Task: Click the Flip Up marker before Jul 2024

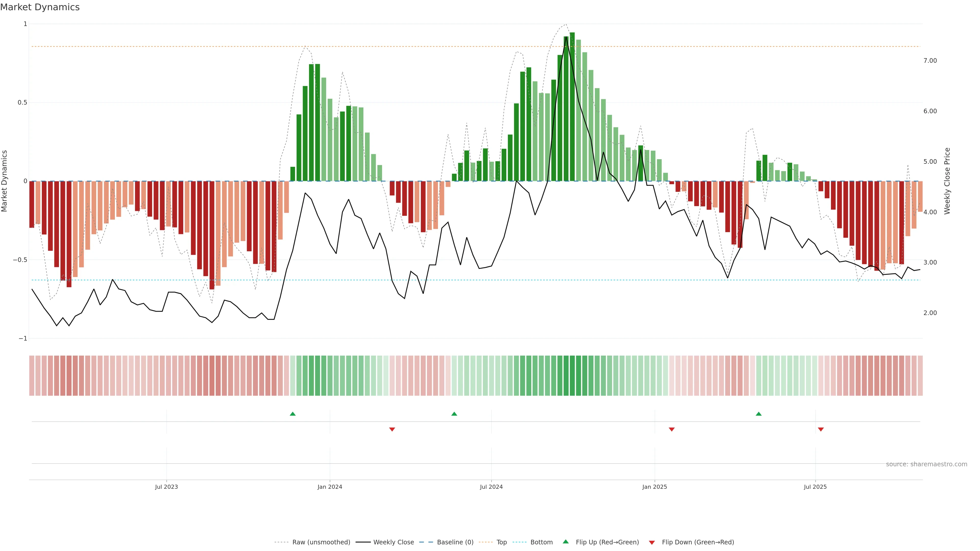Action: [454, 414]
